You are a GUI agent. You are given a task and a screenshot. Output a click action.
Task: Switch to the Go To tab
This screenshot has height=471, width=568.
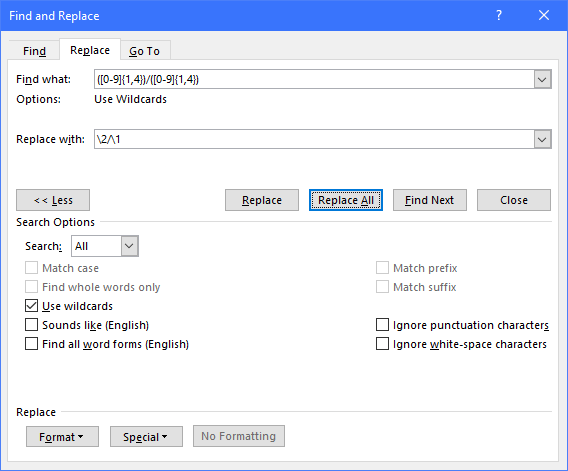click(145, 51)
